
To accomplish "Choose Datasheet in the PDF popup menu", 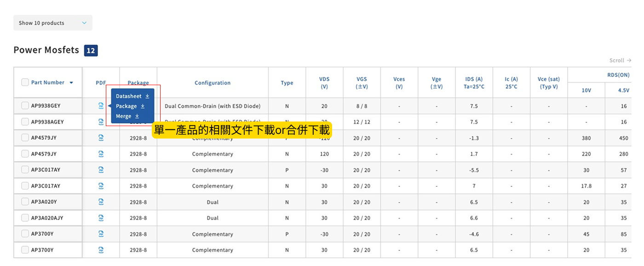I will [x=132, y=96].
